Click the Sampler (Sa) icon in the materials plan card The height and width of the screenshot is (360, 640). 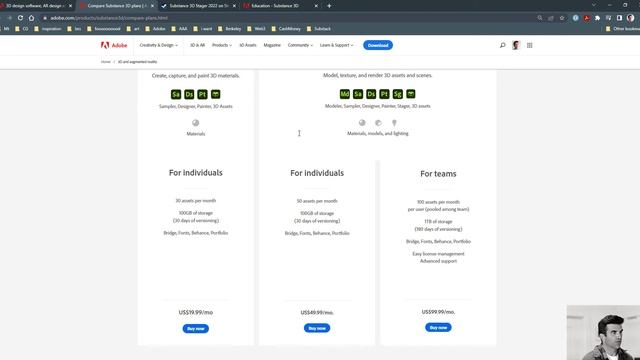click(x=176, y=94)
